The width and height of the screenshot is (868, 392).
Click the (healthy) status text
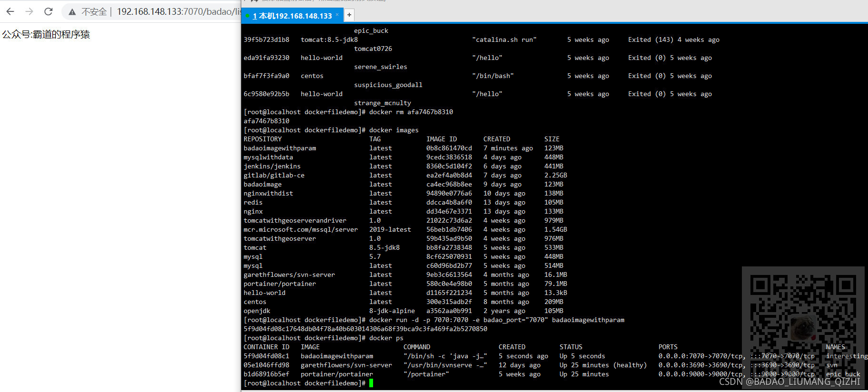click(630, 365)
